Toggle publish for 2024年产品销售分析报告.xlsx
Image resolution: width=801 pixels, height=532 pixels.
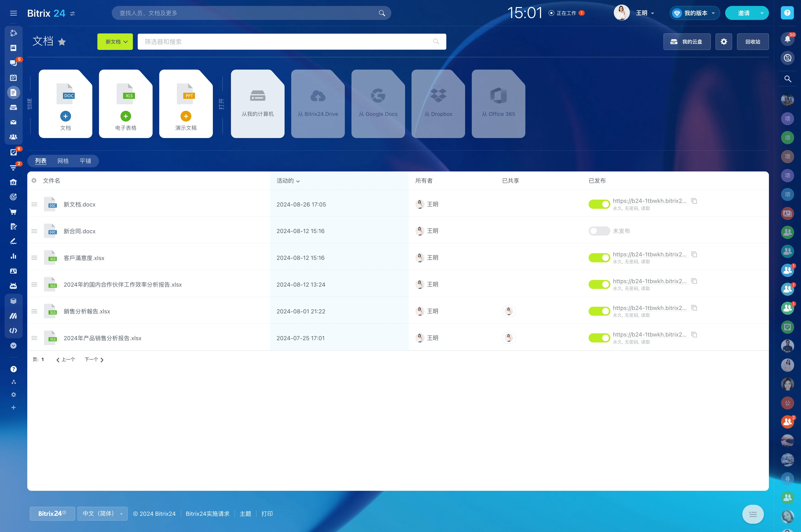tap(599, 338)
